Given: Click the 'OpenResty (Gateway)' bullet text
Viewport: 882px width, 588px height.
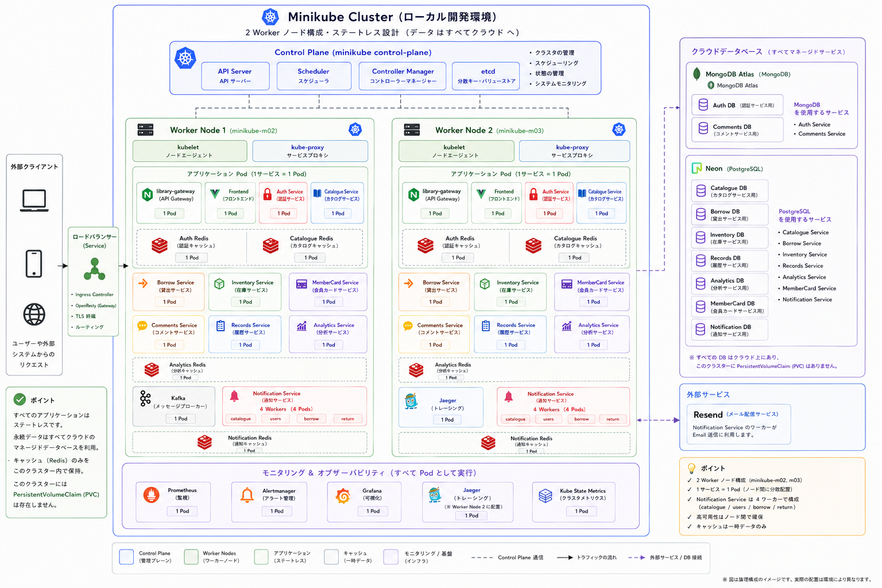Looking at the screenshot, I should tap(96, 305).
